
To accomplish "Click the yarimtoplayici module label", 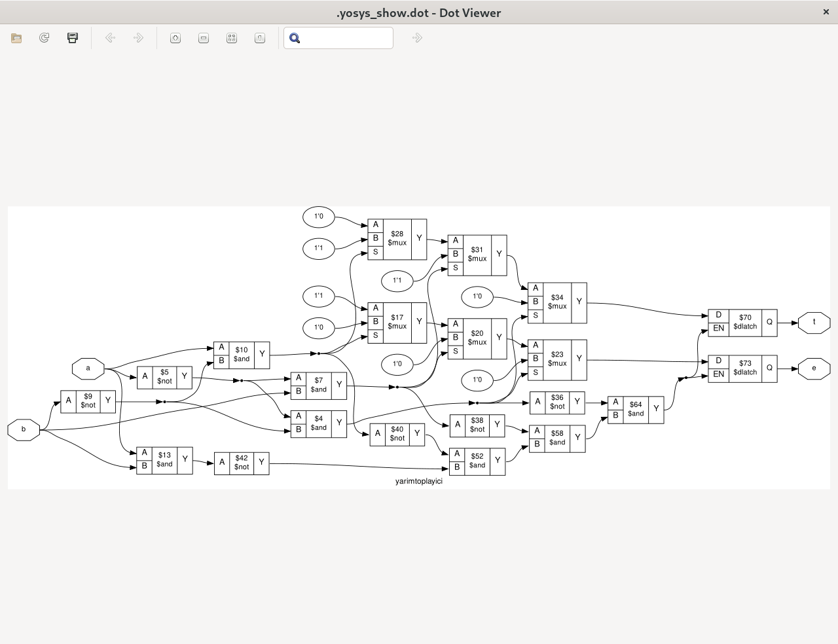I will pyautogui.click(x=419, y=481).
